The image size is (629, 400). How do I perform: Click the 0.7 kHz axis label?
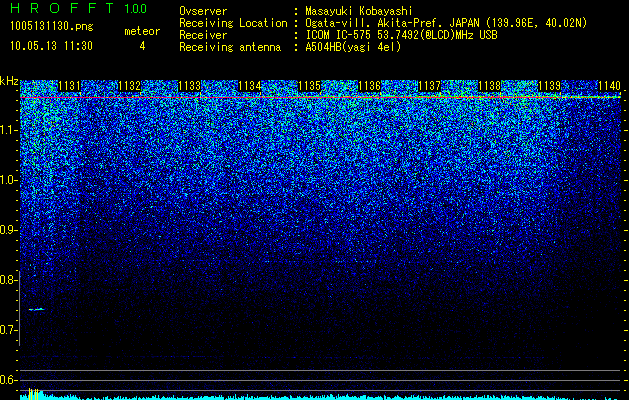pyautogui.click(x=8, y=330)
